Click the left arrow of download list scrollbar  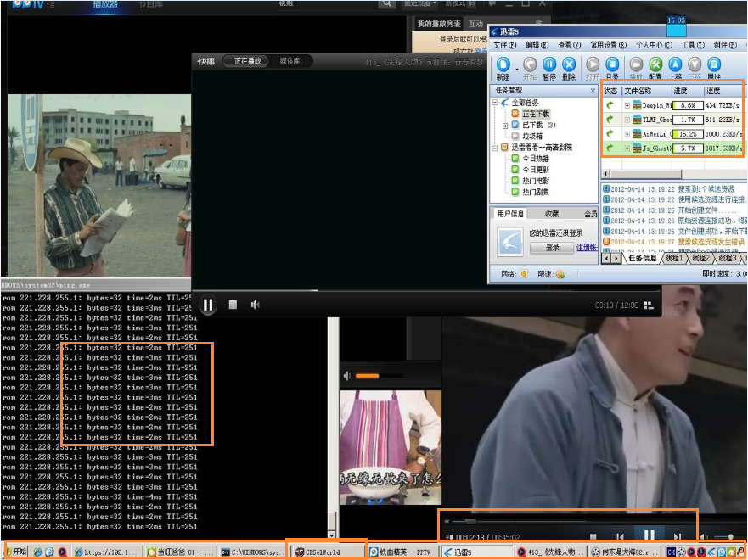click(606, 174)
